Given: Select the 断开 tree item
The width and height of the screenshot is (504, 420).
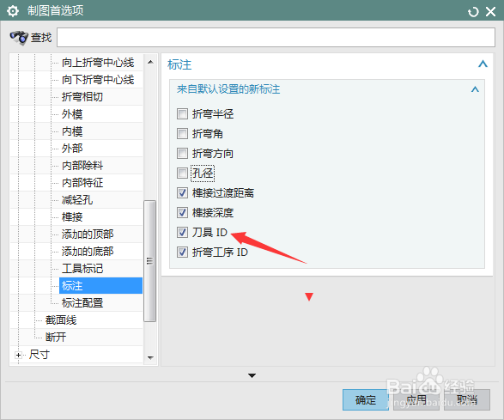Looking at the screenshot, I should [x=56, y=338].
